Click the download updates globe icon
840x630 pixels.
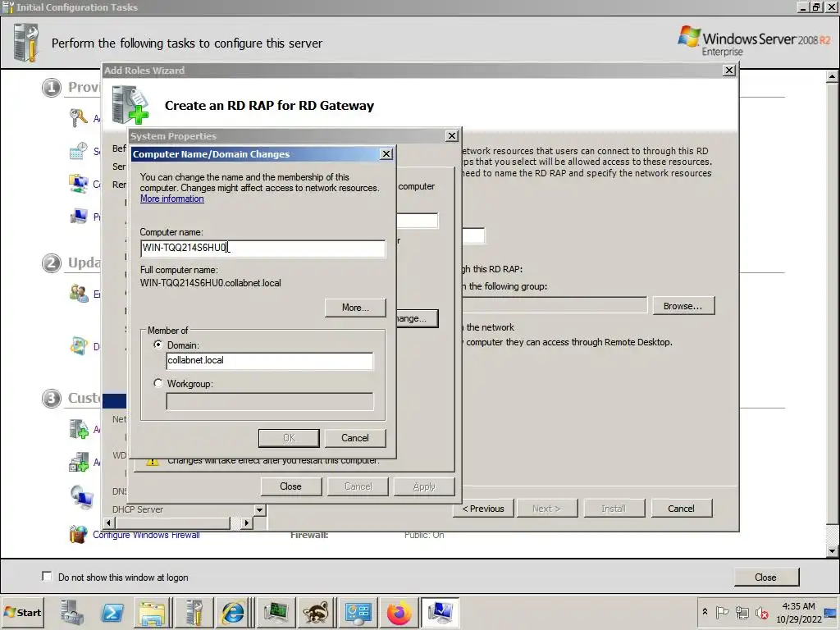coord(78,346)
